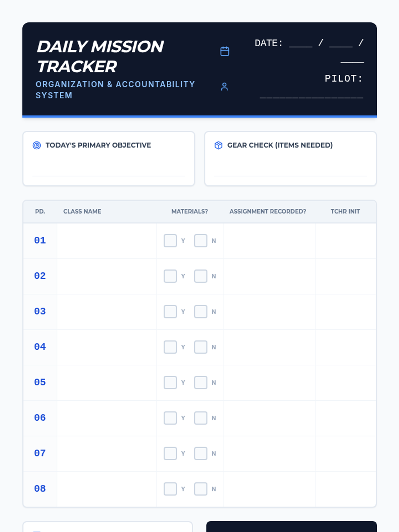Click the person icon beside Pilot

[224, 87]
